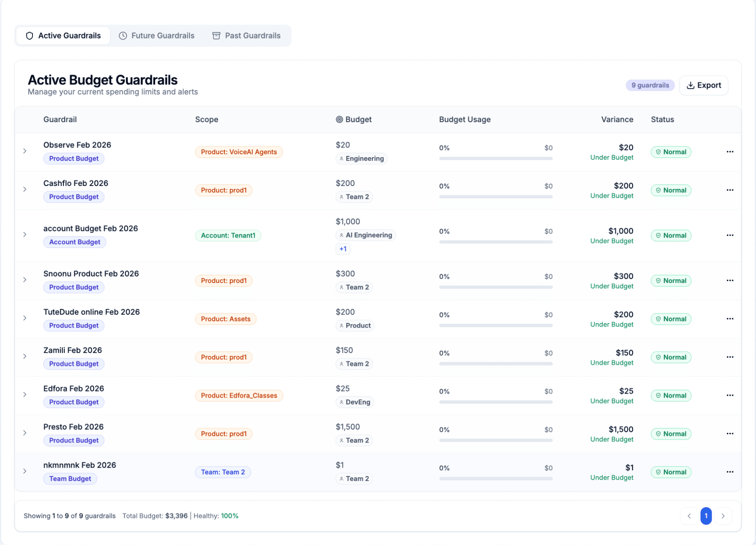Open actions menu for TuteDude online Feb 2026

(730, 319)
